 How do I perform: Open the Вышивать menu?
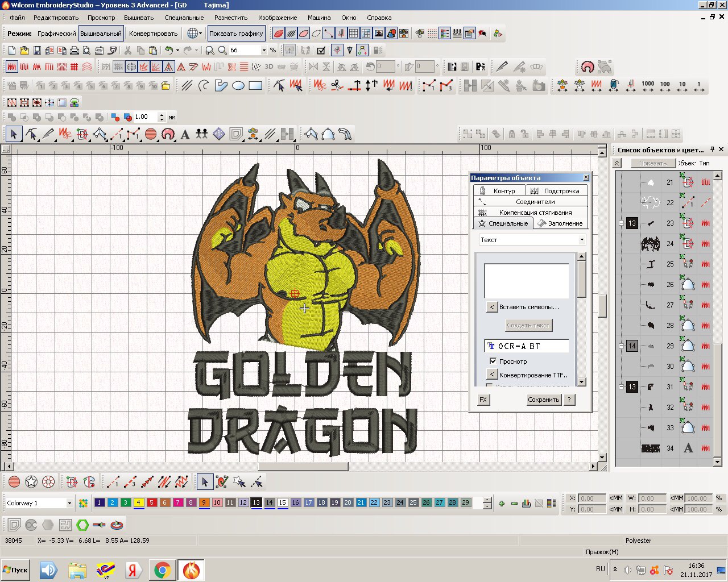pos(139,18)
